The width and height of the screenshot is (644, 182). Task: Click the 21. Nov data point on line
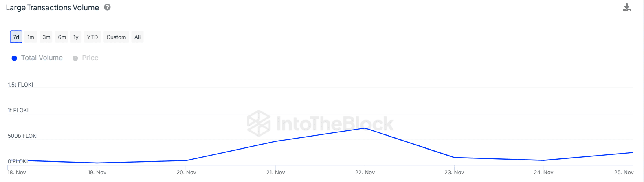(276, 141)
